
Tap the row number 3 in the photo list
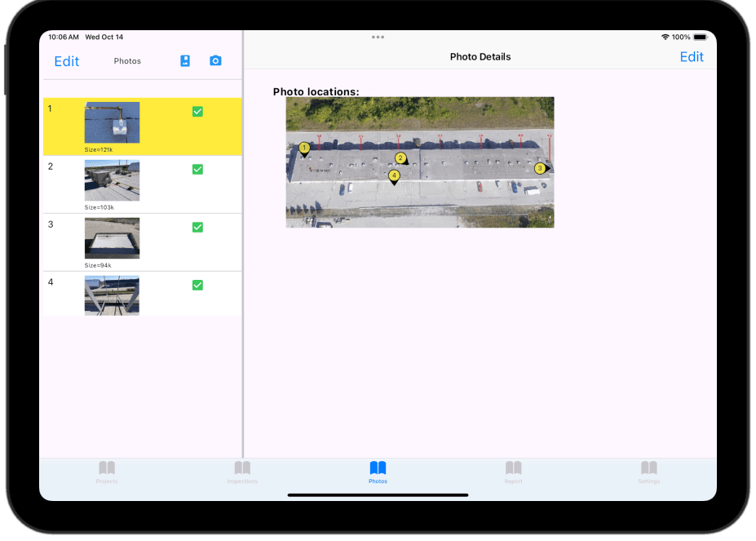coord(50,224)
